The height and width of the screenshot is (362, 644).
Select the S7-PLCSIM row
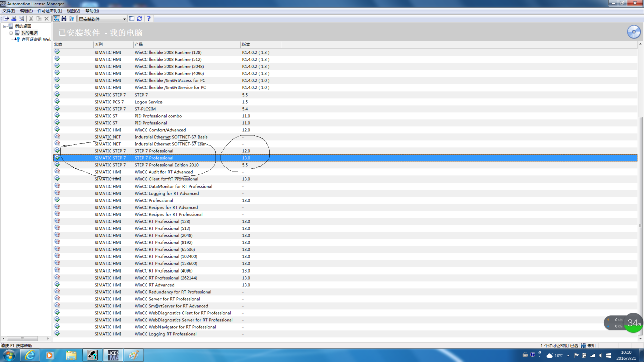tap(345, 109)
